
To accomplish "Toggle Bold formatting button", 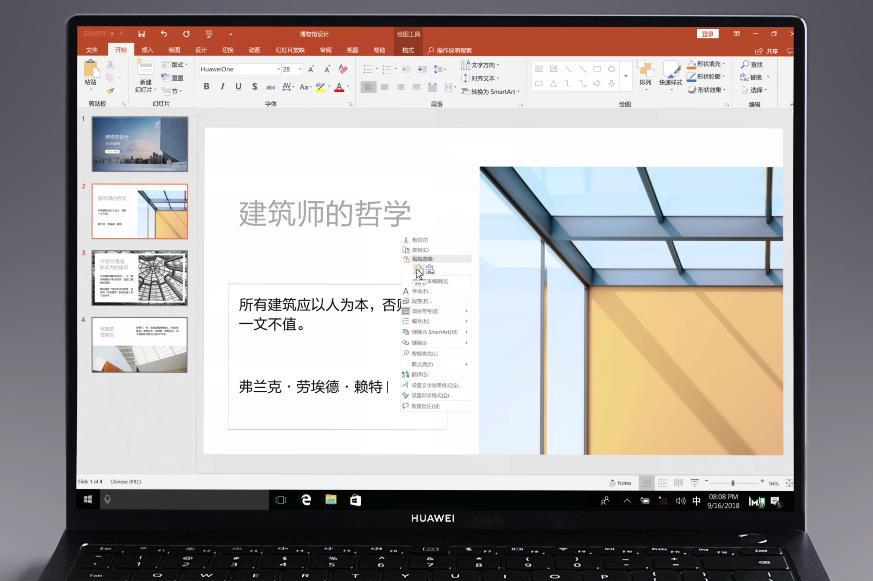I will click(x=207, y=87).
